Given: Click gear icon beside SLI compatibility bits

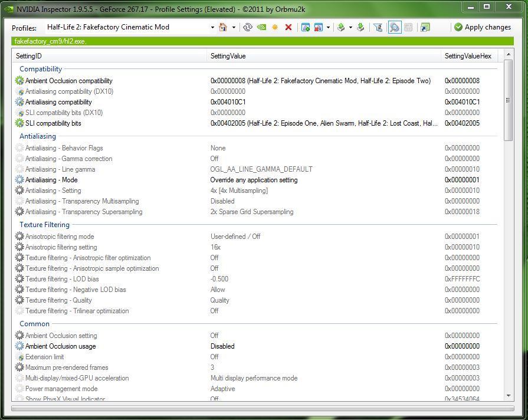Looking at the screenshot, I should click(19, 123).
